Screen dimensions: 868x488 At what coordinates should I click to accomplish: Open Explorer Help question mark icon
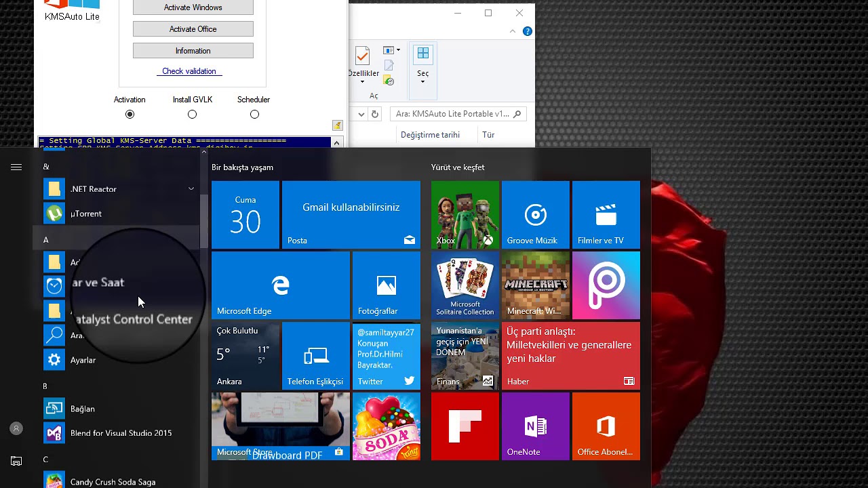click(x=528, y=31)
